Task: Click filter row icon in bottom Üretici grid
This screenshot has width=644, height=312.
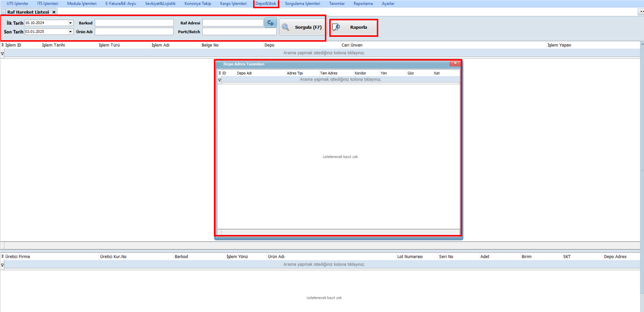Action: pyautogui.click(x=2, y=265)
